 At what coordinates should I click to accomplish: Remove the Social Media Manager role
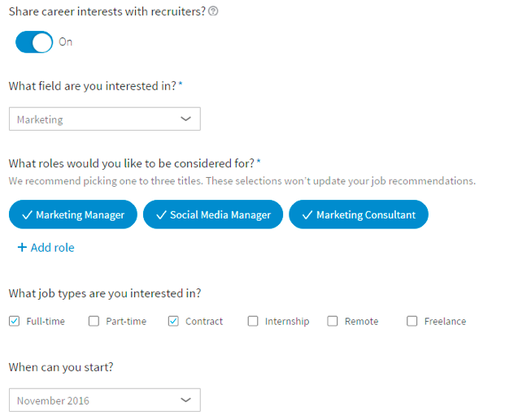click(213, 214)
